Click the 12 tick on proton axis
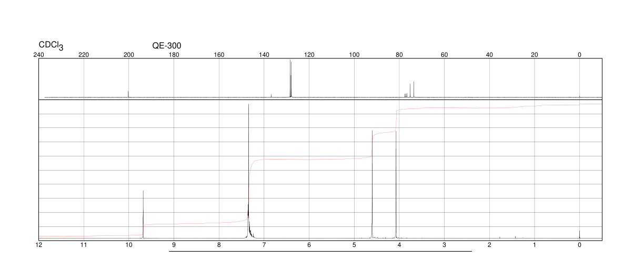This screenshot has width=644, height=278. coord(38,245)
